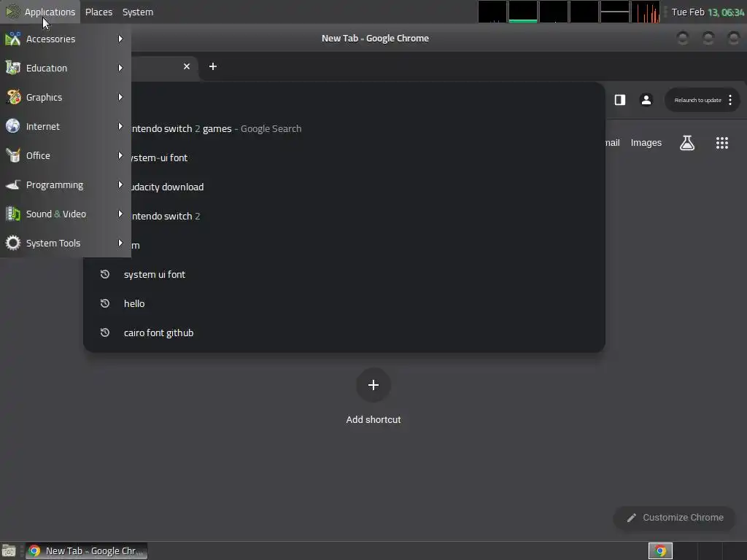Expand arrow next to Graphics
The height and width of the screenshot is (560, 747).
120,97
